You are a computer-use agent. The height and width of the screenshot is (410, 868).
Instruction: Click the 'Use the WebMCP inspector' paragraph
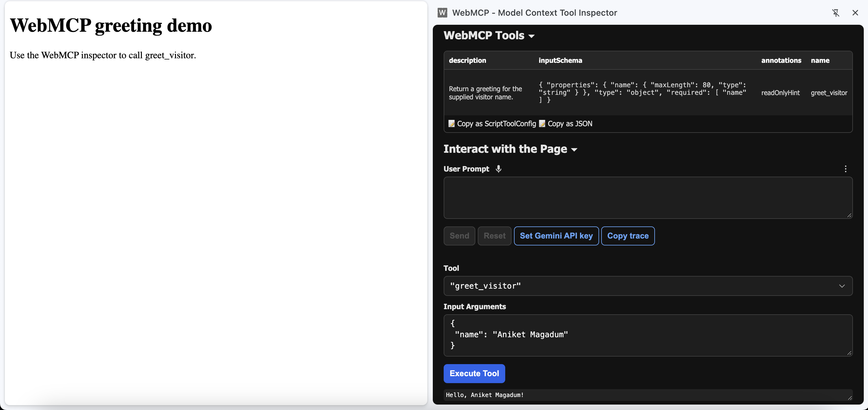[x=103, y=55]
